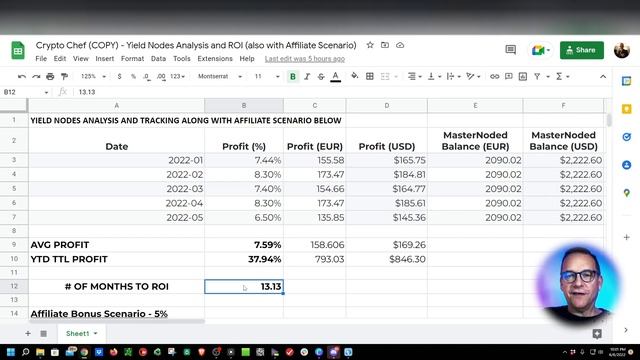
Task: Click the Insert comment icon
Action: tap(509, 76)
